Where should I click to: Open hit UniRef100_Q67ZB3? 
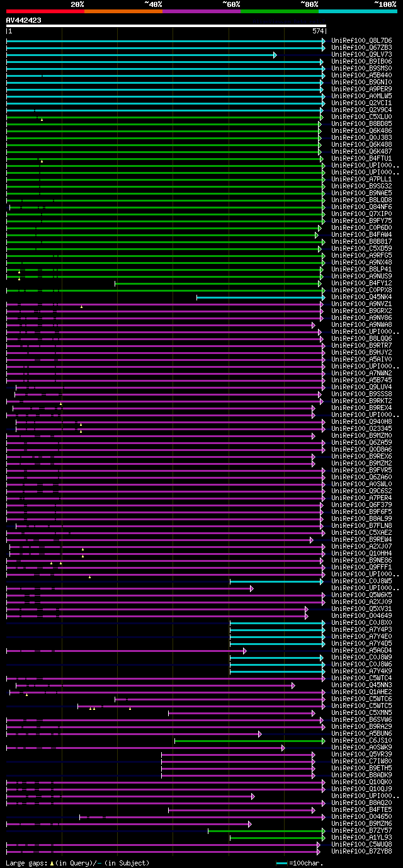coord(361,48)
